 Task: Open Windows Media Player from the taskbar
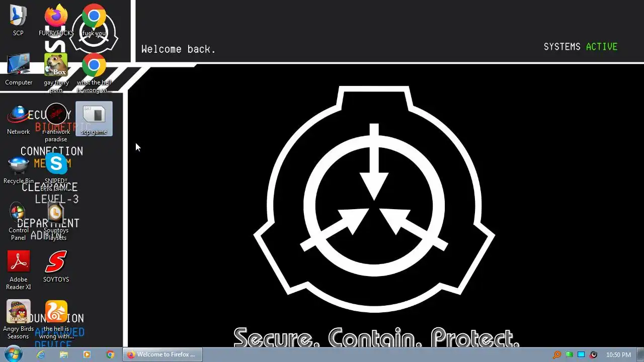click(87, 354)
